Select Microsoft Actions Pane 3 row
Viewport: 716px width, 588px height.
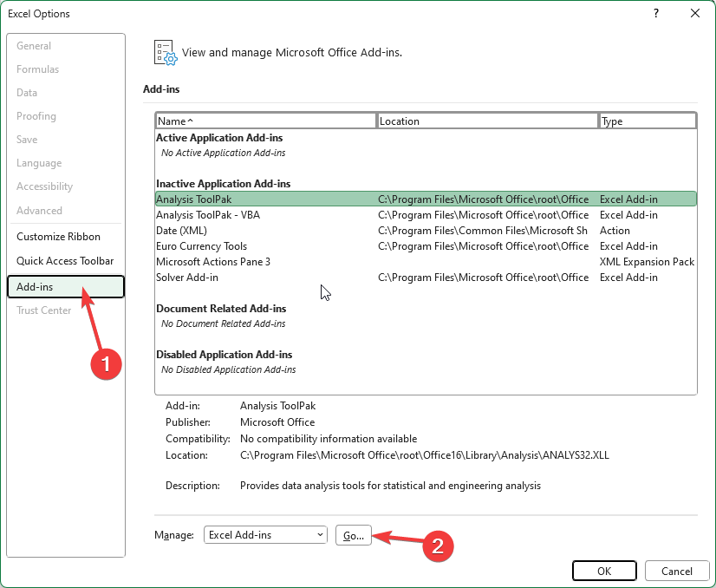coord(426,262)
